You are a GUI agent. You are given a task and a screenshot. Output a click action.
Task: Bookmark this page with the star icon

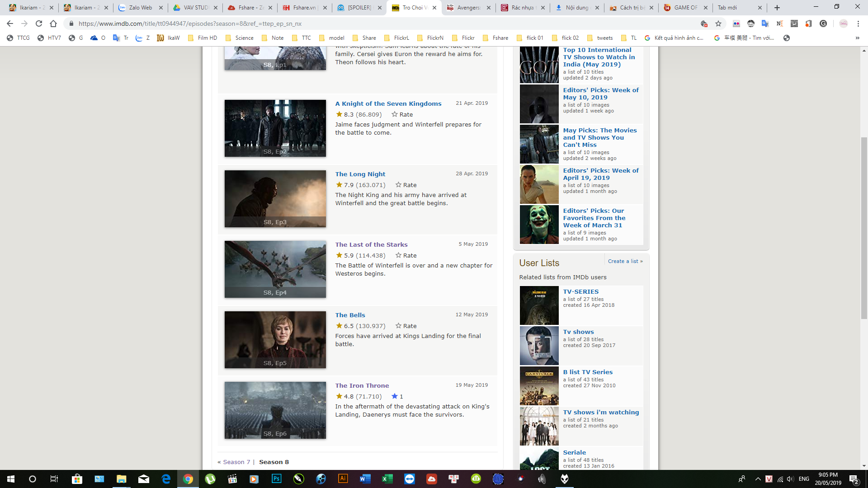click(x=718, y=23)
